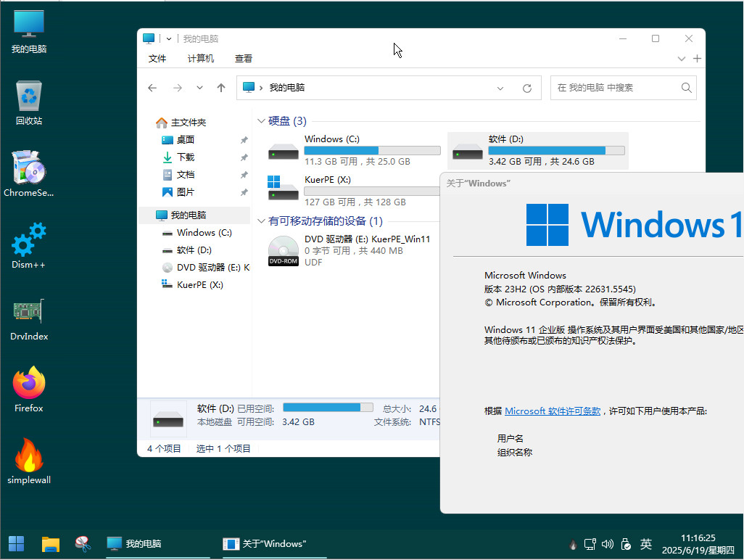Open the 文件 menu
The width and height of the screenshot is (744, 560).
157,58
